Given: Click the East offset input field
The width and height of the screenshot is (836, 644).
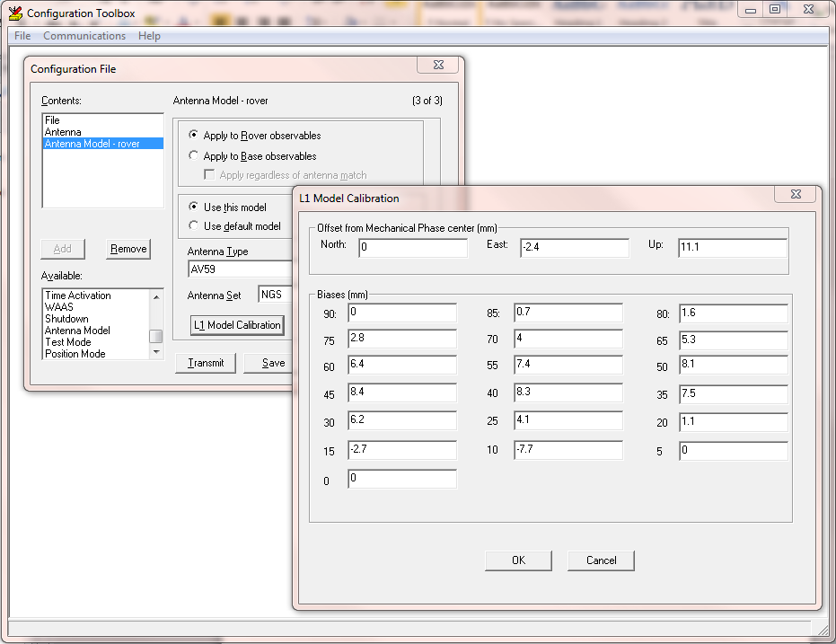Looking at the screenshot, I should coord(574,248).
